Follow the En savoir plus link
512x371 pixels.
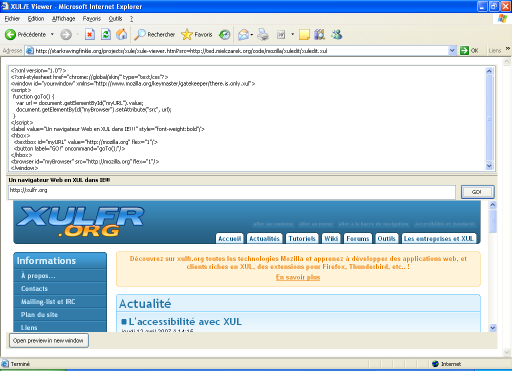click(x=298, y=277)
